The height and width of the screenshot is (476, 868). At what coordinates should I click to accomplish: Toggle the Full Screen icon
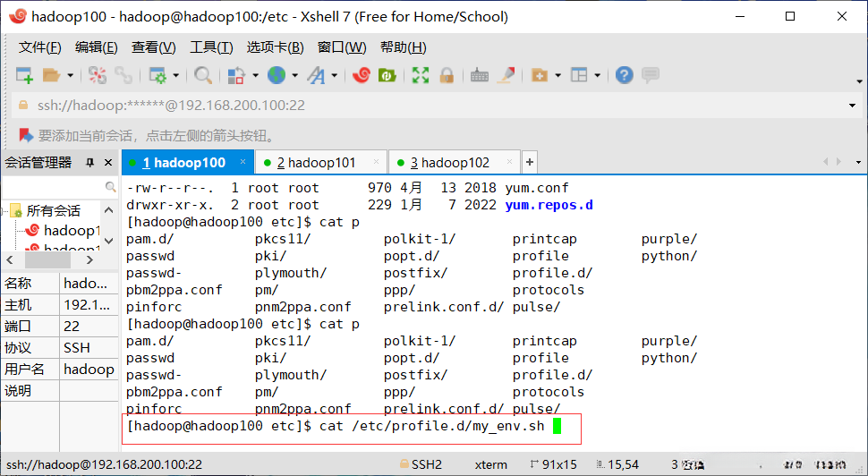click(x=421, y=75)
